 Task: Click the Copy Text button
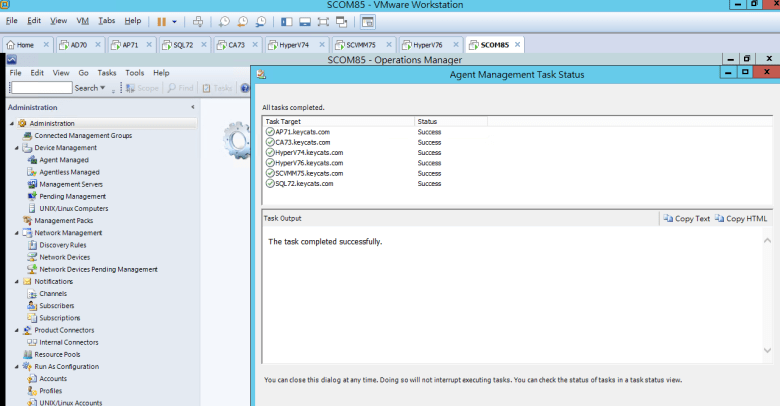click(x=686, y=218)
